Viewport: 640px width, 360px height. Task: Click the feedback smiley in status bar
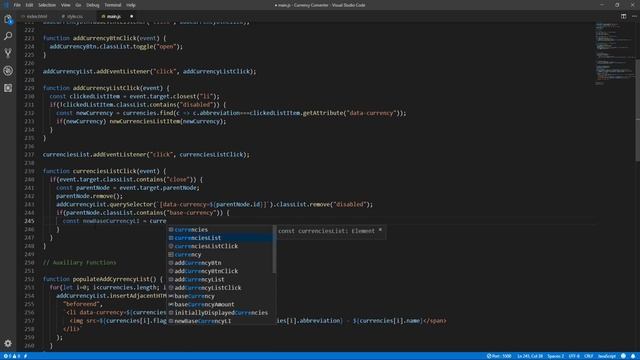tap(623, 356)
